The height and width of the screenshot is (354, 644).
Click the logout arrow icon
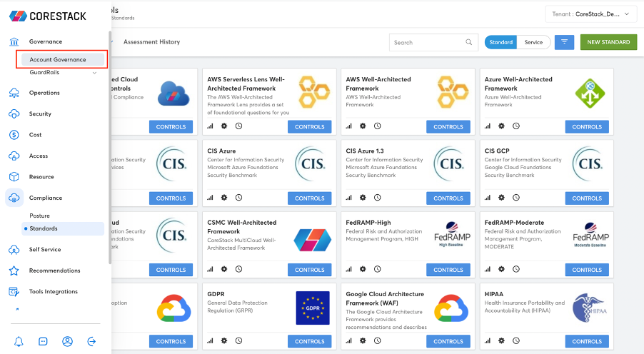91,341
